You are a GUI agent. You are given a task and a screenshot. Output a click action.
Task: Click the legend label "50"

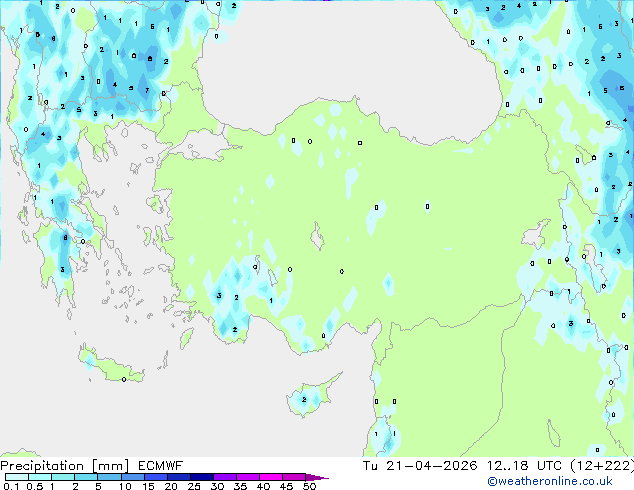(309, 486)
